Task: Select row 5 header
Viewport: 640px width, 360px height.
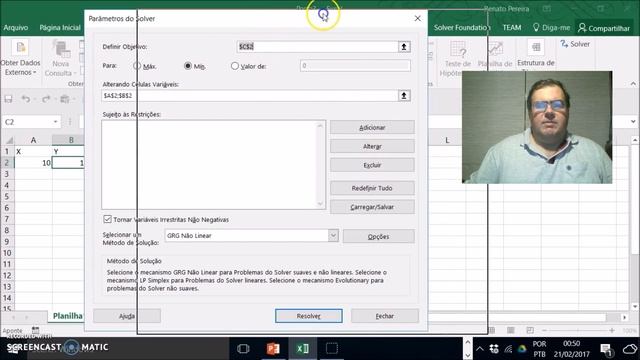Action: pos(7,196)
